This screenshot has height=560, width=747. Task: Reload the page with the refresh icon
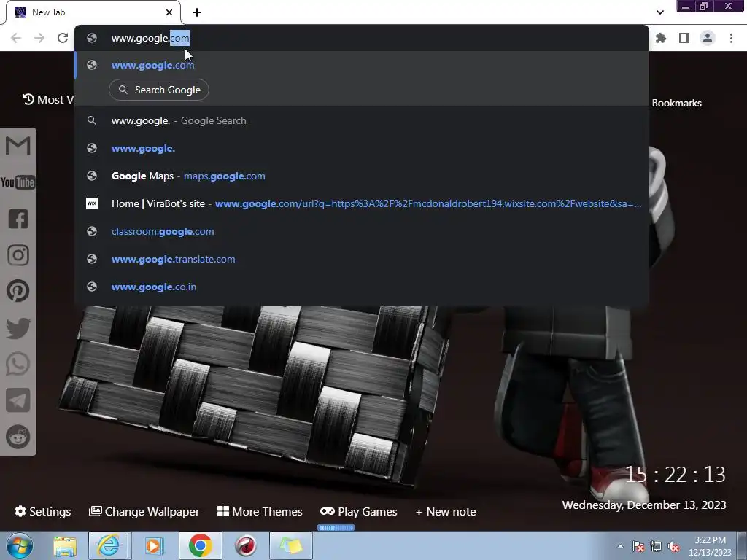coord(63,38)
